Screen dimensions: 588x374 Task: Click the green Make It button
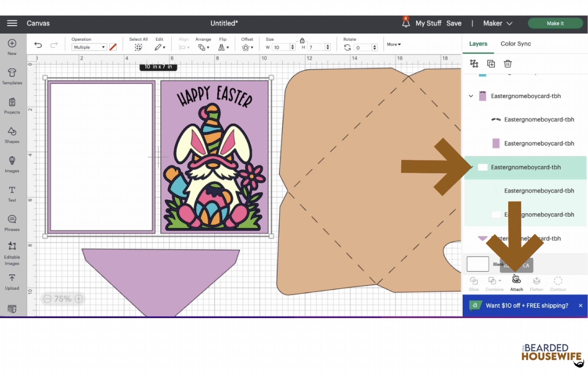(x=555, y=23)
